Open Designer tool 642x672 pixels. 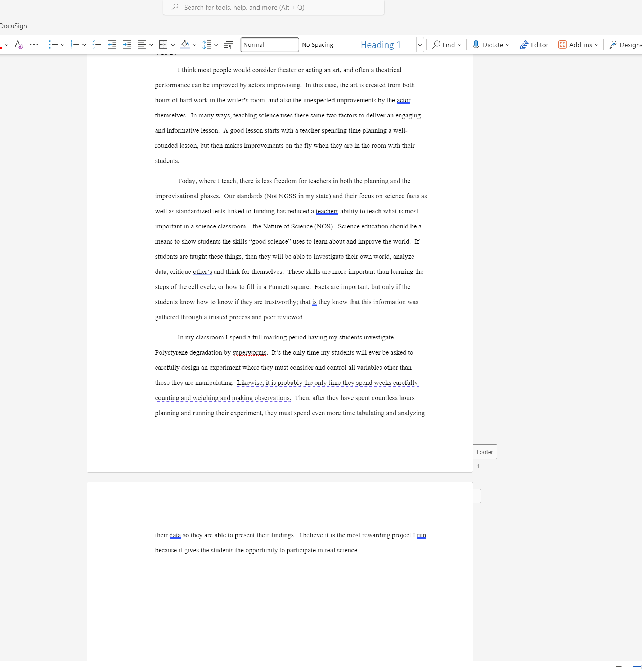click(625, 45)
